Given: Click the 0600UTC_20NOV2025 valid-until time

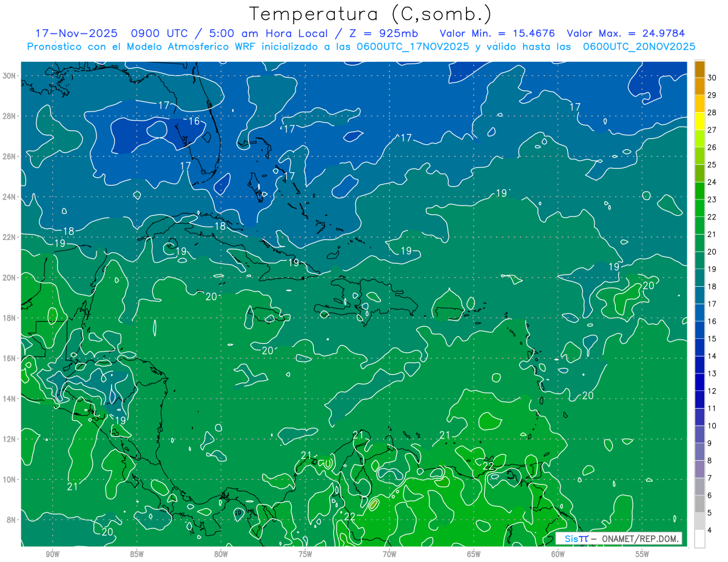Looking at the screenshot, I should pyautogui.click(x=639, y=47).
